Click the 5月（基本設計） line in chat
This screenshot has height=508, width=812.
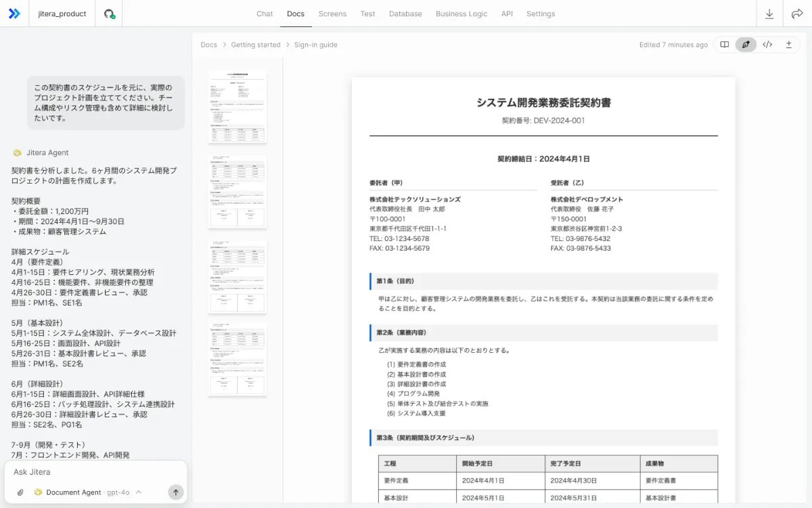pyautogui.click(x=41, y=322)
